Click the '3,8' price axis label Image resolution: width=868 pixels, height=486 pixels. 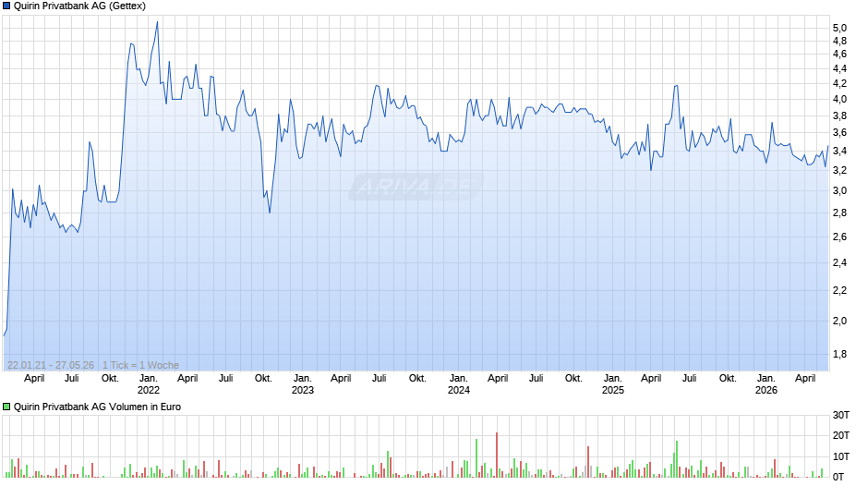(839, 115)
